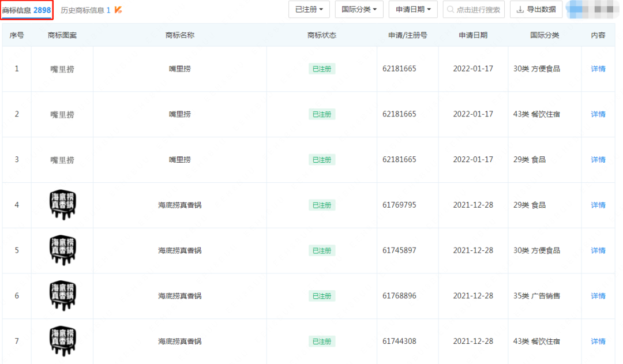This screenshot has height=364, width=623.
Task: Click the 申请日期 column header
Action: [x=473, y=35]
